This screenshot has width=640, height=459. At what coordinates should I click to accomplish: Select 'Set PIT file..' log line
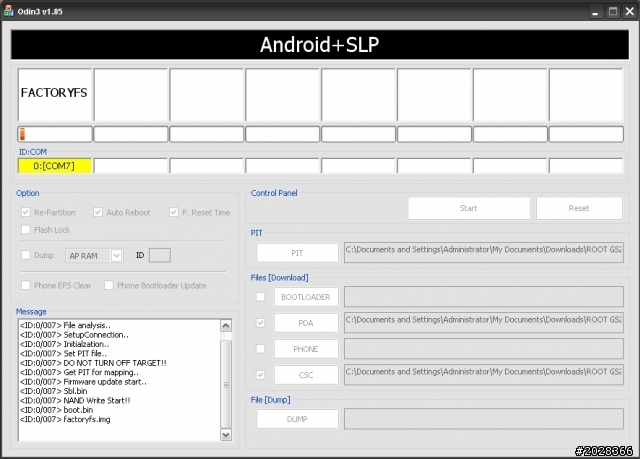point(63,353)
